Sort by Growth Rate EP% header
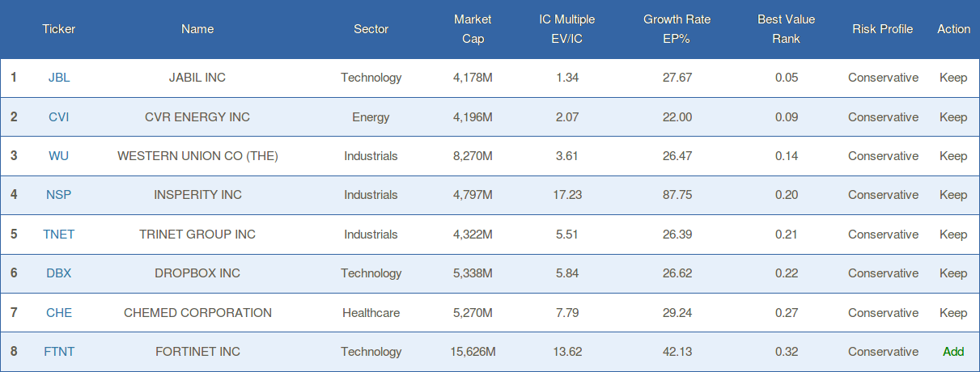This screenshot has width=980, height=372. tap(677, 29)
